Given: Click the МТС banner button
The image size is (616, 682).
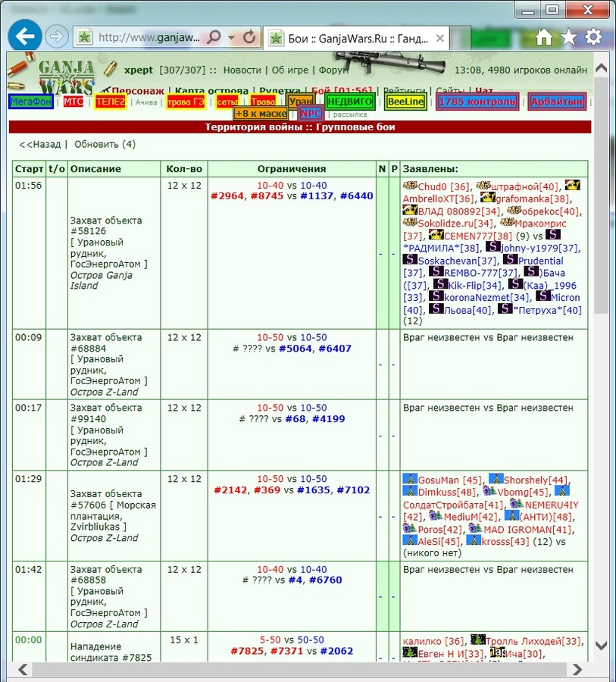Looking at the screenshot, I should point(73,102).
